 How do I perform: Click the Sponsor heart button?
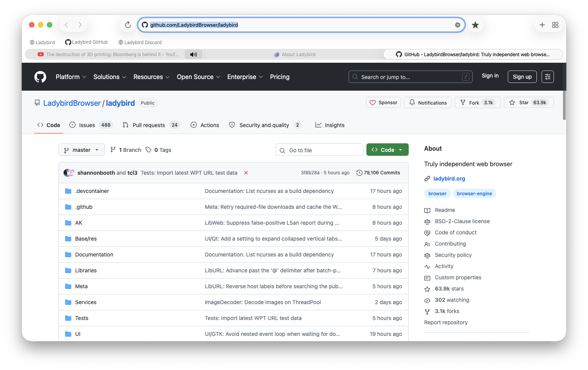383,103
